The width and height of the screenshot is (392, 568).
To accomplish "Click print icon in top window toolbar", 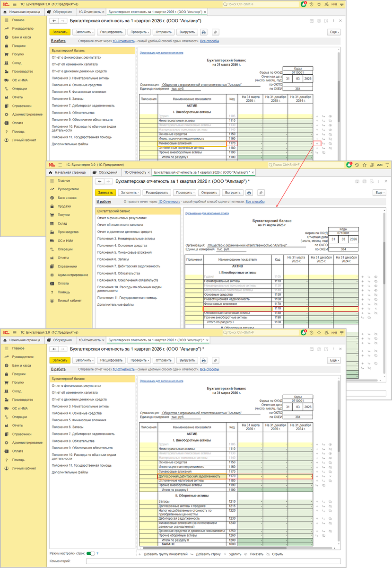I will coord(203,32).
